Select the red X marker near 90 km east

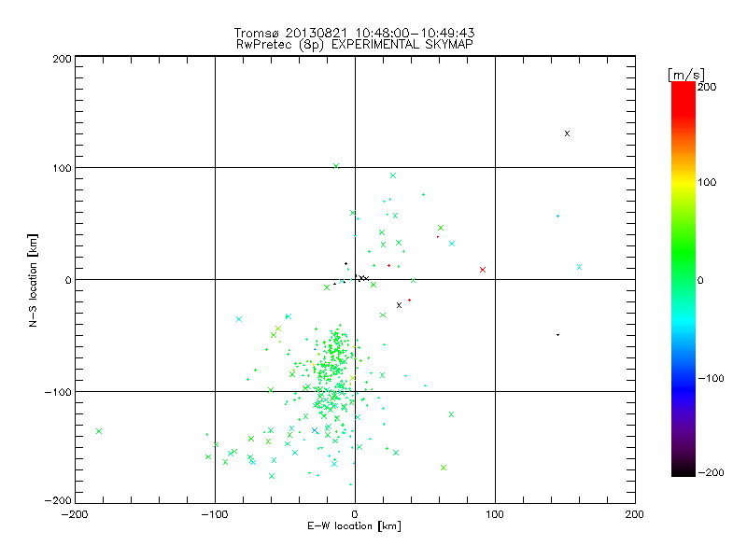[483, 270]
